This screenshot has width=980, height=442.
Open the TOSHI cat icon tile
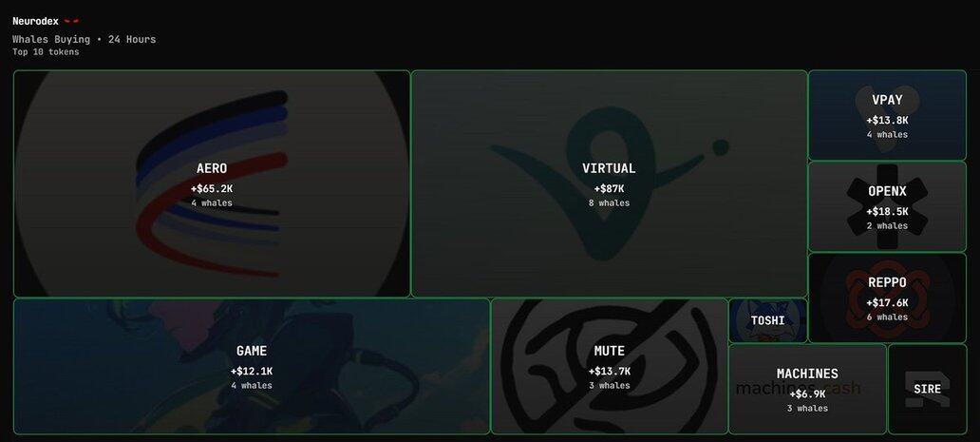tap(768, 320)
